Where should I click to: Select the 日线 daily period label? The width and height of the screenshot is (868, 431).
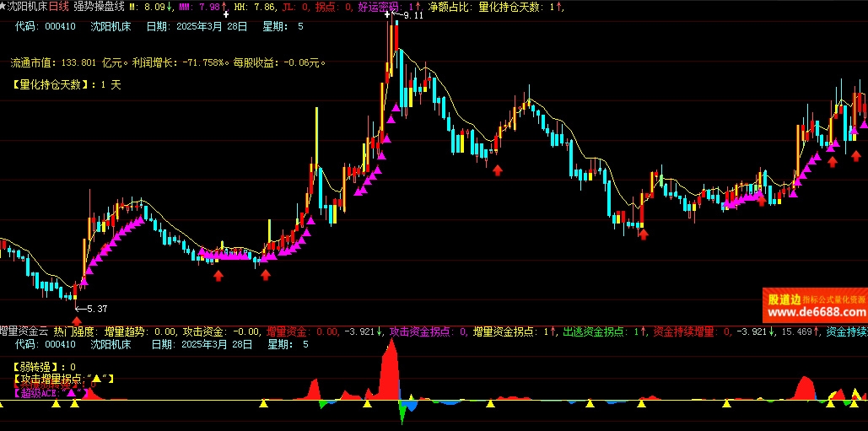click(x=60, y=7)
